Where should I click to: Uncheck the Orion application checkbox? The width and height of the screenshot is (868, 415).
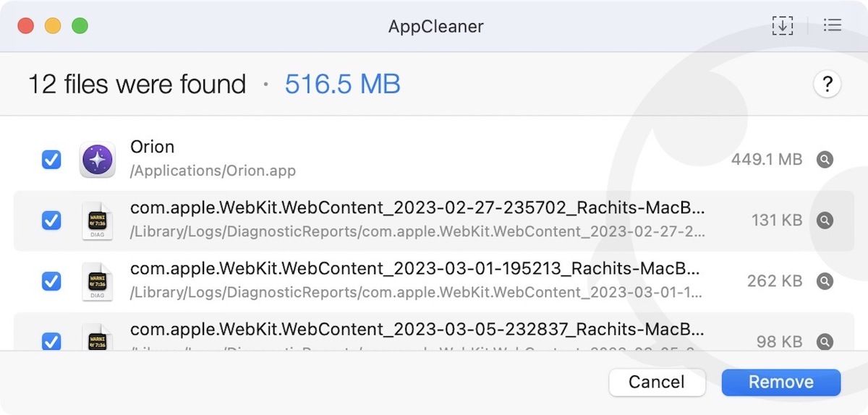51,160
